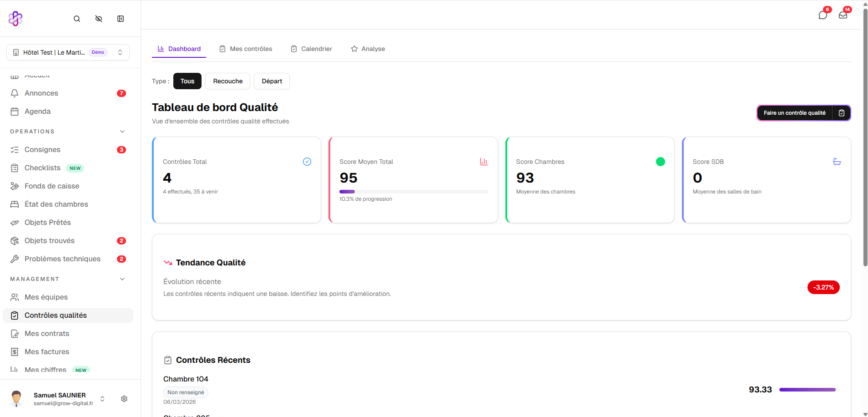Click the Score Moyen Total progress bar
Viewport: 868px width, 417px height.
pyautogui.click(x=414, y=192)
